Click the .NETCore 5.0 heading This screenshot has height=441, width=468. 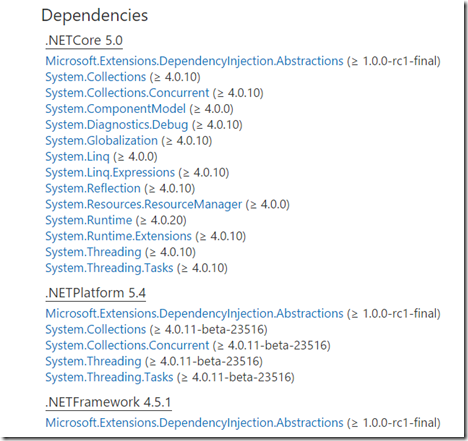click(x=84, y=41)
